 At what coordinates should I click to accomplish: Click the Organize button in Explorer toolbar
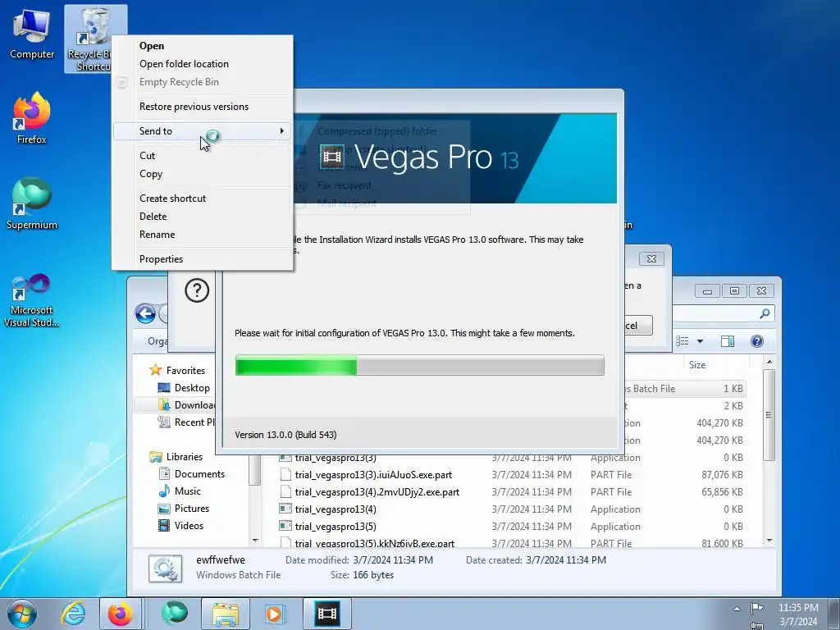(157, 341)
